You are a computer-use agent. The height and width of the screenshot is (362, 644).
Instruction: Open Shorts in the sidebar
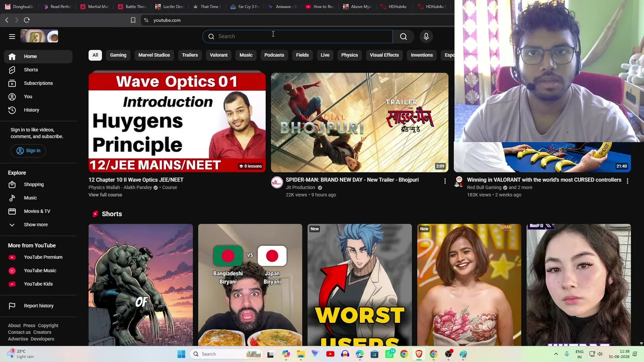point(38,70)
